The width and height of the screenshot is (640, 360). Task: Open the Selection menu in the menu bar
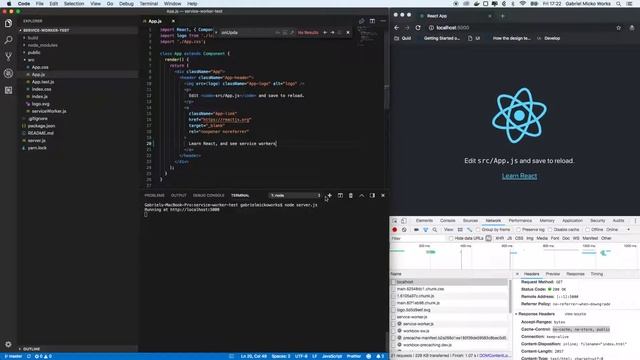(x=74, y=4)
